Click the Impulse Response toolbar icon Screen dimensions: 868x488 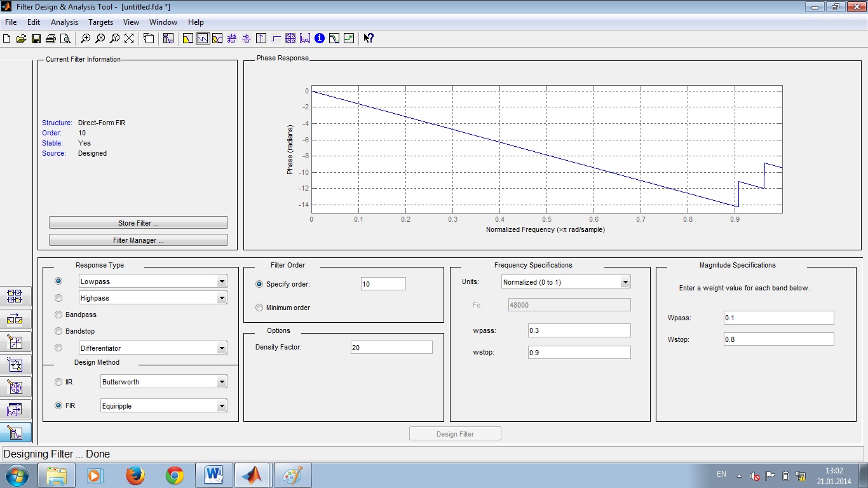point(261,39)
